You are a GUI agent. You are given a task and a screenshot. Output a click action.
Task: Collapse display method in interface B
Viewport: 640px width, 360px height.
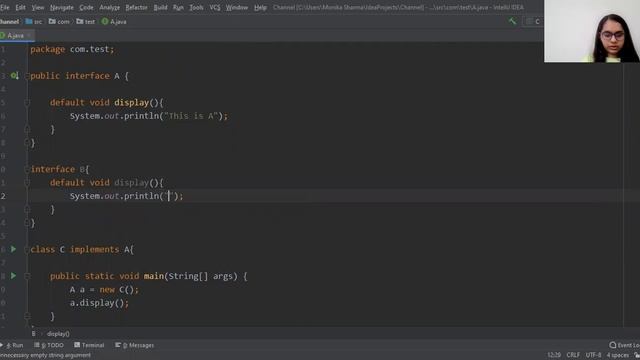(x=27, y=182)
